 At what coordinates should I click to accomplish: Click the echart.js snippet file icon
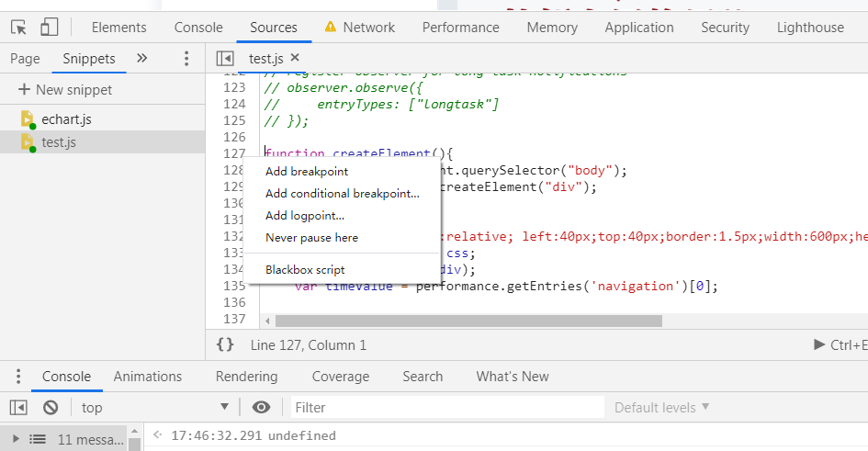pos(28,119)
